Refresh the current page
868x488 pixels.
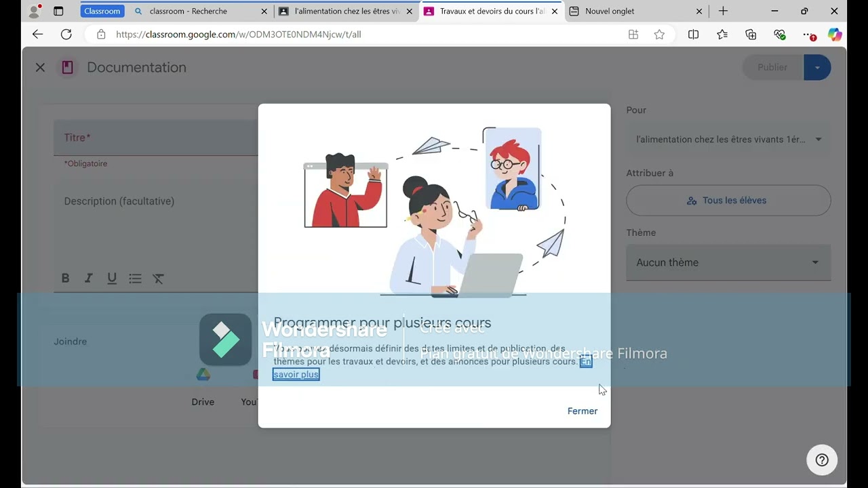pyautogui.click(x=66, y=35)
